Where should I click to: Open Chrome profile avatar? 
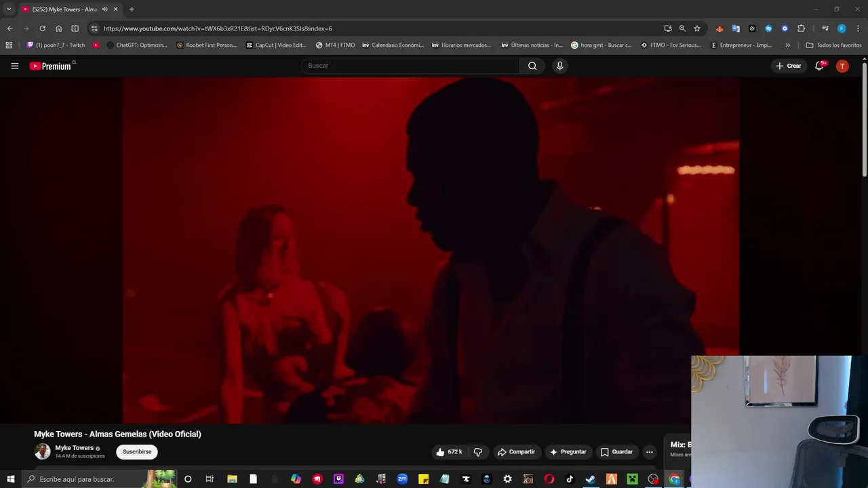[x=842, y=28]
